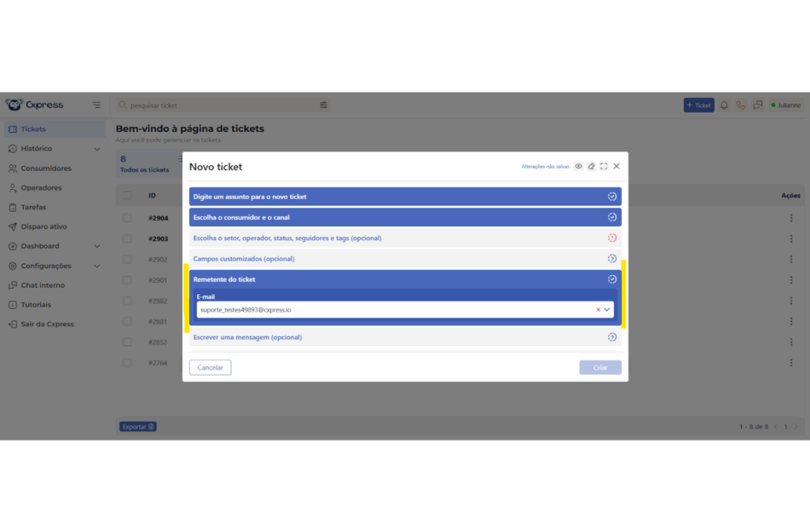The height and width of the screenshot is (532, 810).
Task: Click the eraser clear-form icon in dialog header
Action: pos(591,167)
